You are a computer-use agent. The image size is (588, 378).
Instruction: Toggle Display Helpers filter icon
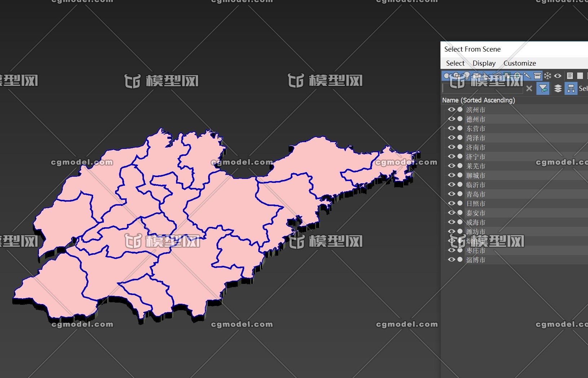(x=486, y=76)
